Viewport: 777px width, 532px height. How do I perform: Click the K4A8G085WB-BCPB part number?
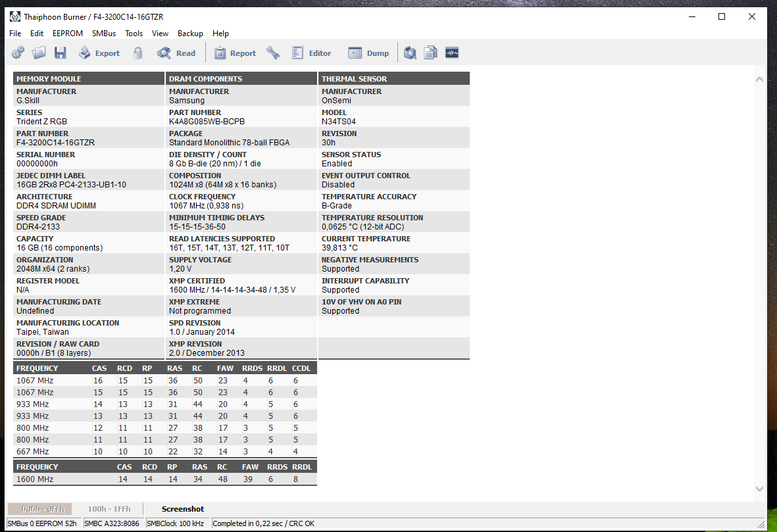coord(207,122)
